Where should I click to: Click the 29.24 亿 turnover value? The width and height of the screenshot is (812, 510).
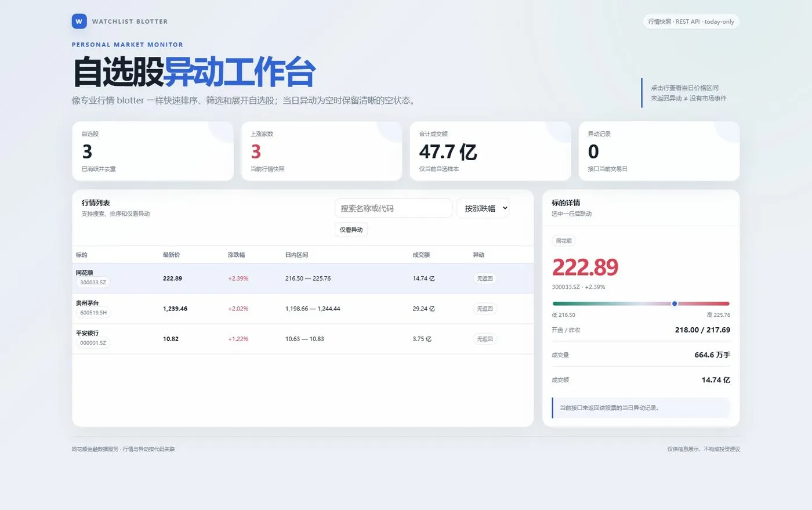click(424, 309)
